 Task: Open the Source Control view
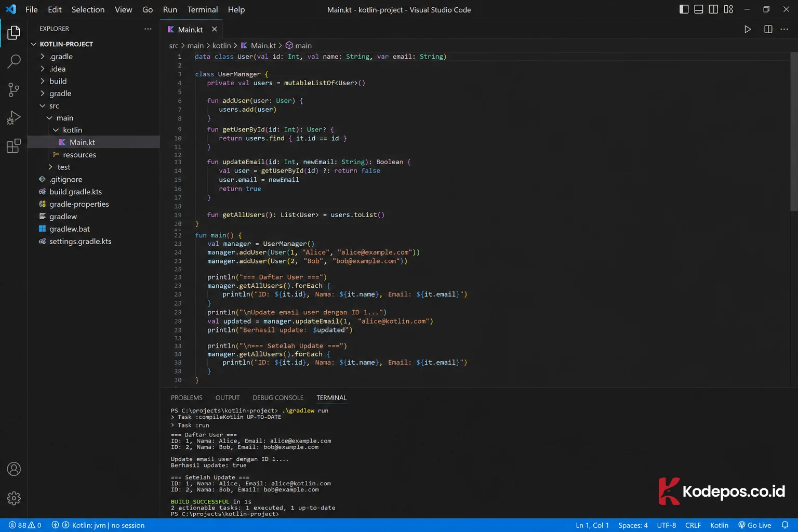(x=14, y=89)
